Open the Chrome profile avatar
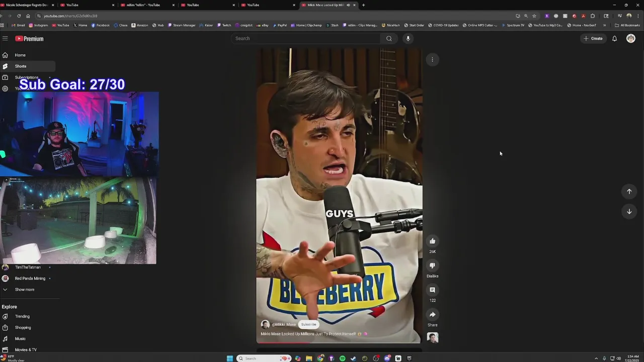644x362 pixels. click(628, 16)
